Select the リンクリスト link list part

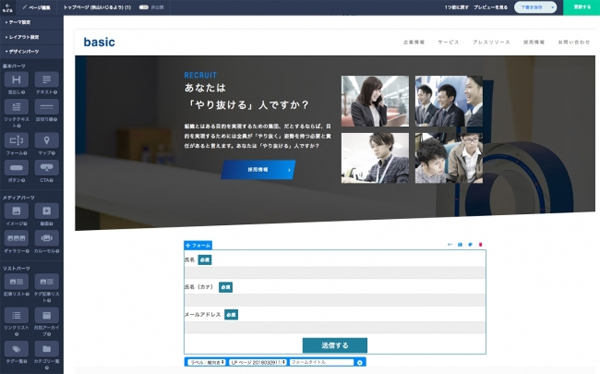tap(16, 315)
